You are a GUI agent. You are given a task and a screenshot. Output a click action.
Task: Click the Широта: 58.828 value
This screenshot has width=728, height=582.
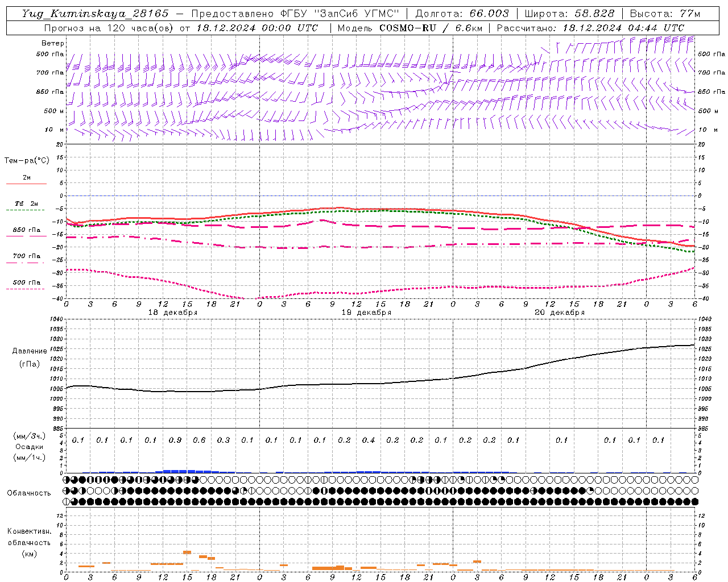click(569, 14)
